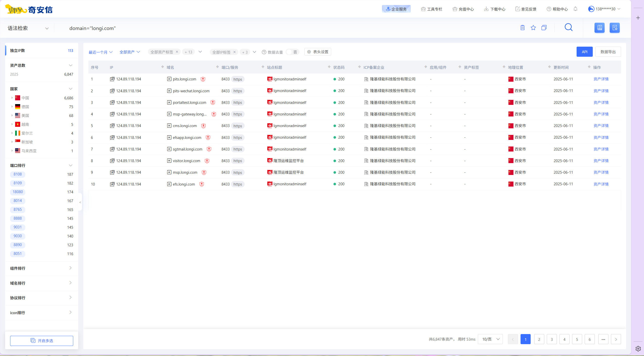
Task: Click the shield icon beside cms.longi.com
Action: click(203, 126)
